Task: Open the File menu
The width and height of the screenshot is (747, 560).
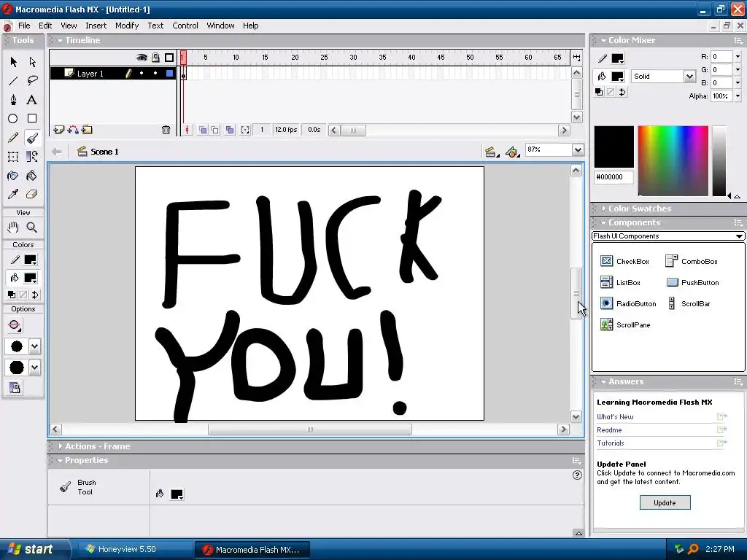Action: click(24, 26)
